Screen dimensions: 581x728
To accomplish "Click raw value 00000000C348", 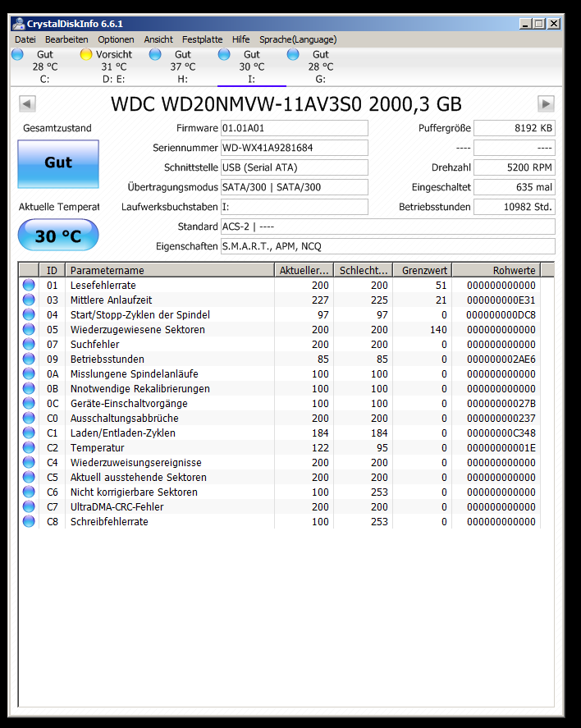I will [x=501, y=433].
